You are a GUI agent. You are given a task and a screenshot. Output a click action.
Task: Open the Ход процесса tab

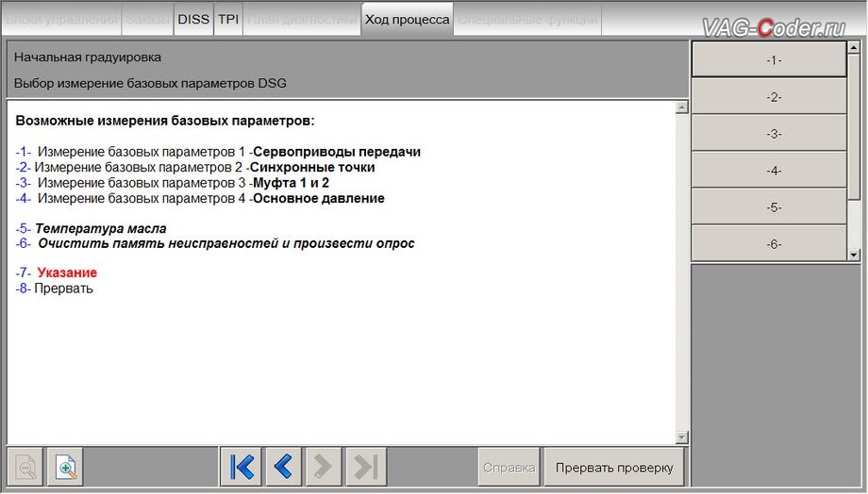408,20
